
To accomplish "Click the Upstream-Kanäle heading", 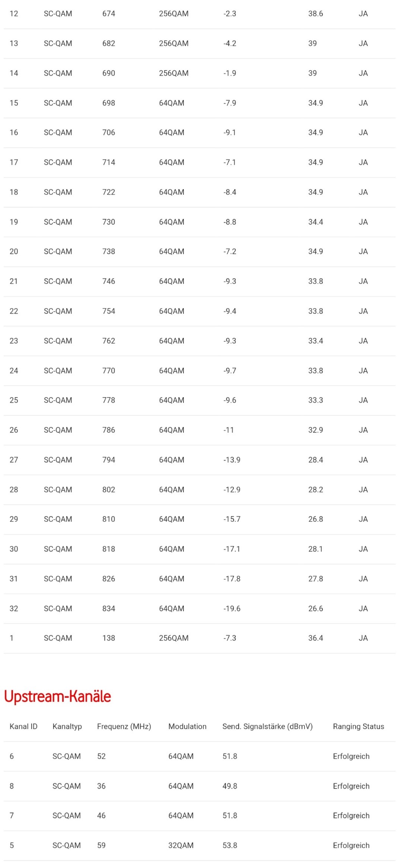I will point(57,696).
